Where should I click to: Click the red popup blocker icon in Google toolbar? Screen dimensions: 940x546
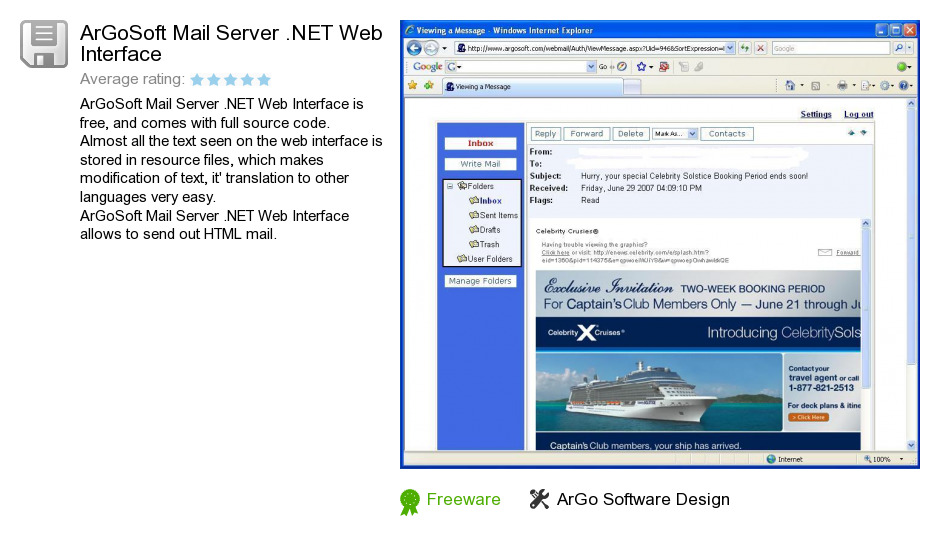[664, 67]
